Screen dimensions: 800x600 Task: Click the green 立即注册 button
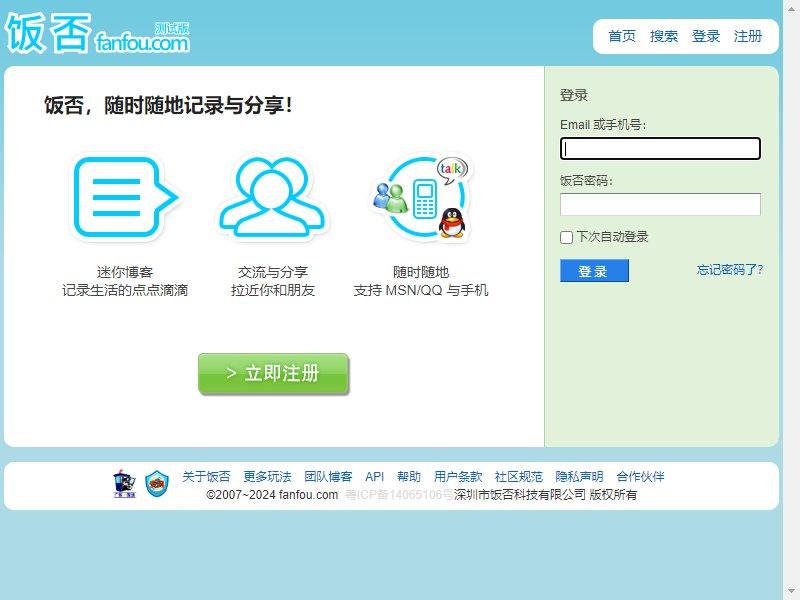(x=273, y=373)
